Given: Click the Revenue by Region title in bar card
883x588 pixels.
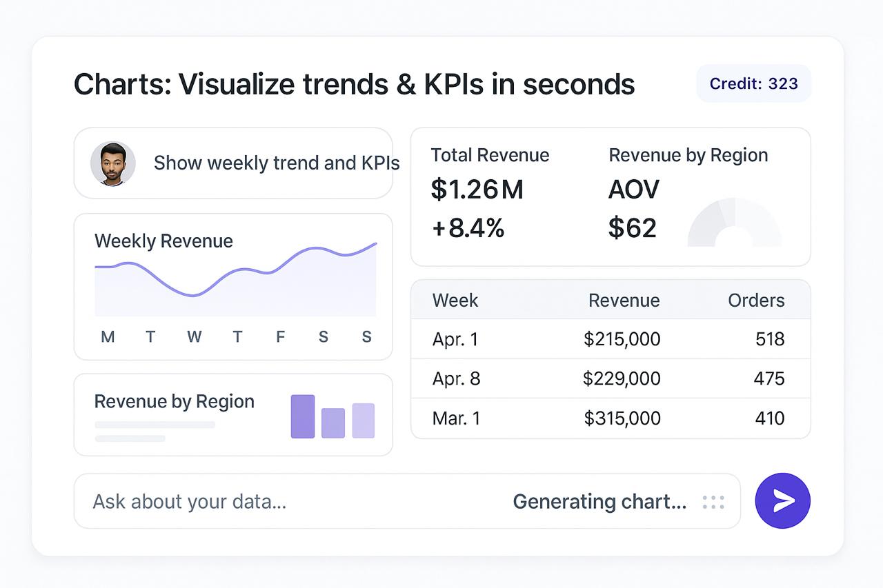Looking at the screenshot, I should 175,402.
